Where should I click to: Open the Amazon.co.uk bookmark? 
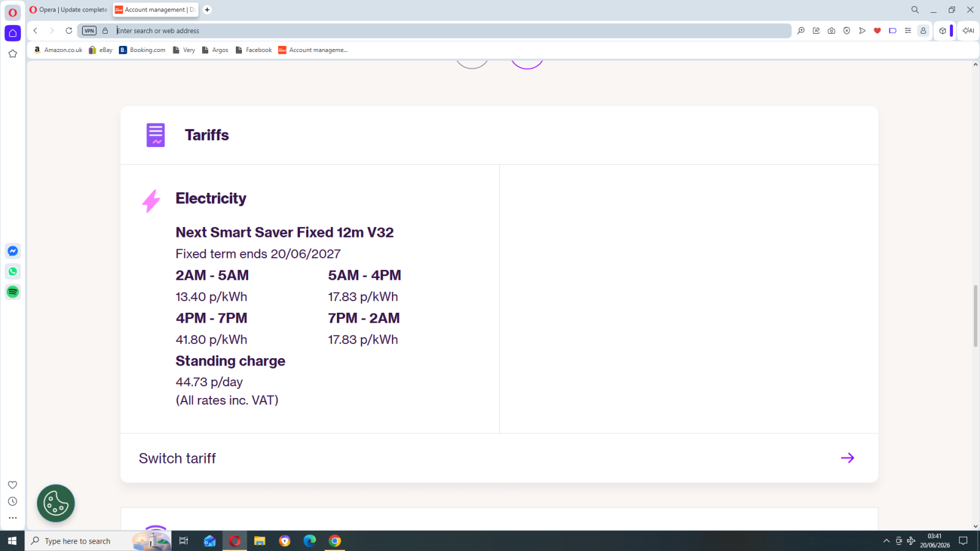coord(58,50)
